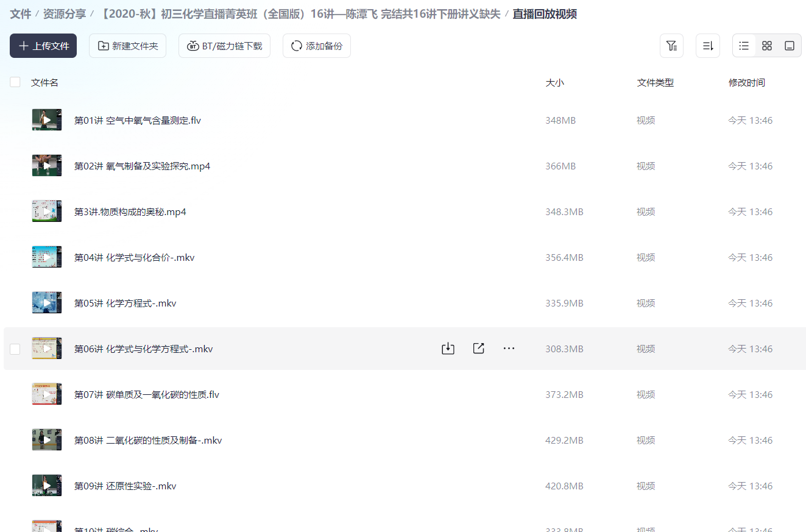Switch to list view mode
806x532 pixels.
[743, 45]
